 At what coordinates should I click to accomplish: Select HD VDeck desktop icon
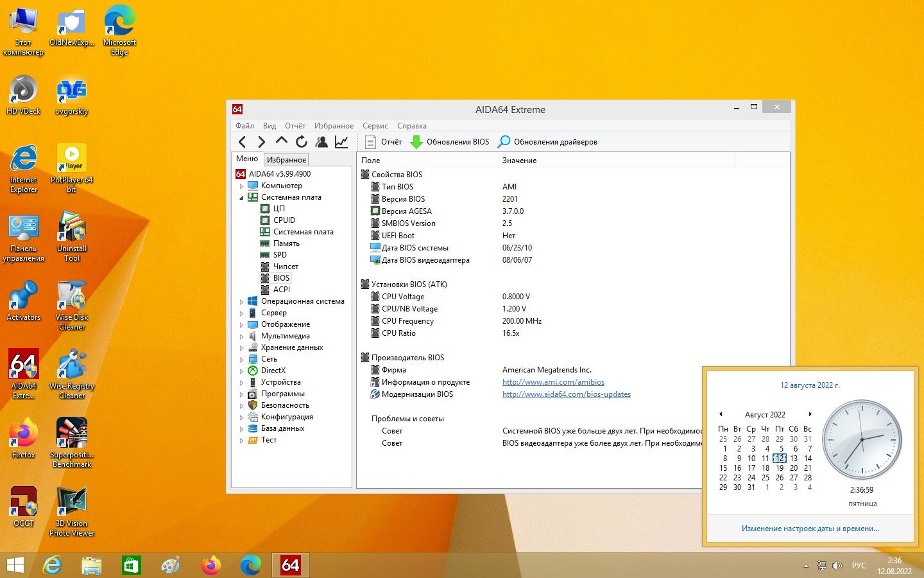tap(24, 94)
